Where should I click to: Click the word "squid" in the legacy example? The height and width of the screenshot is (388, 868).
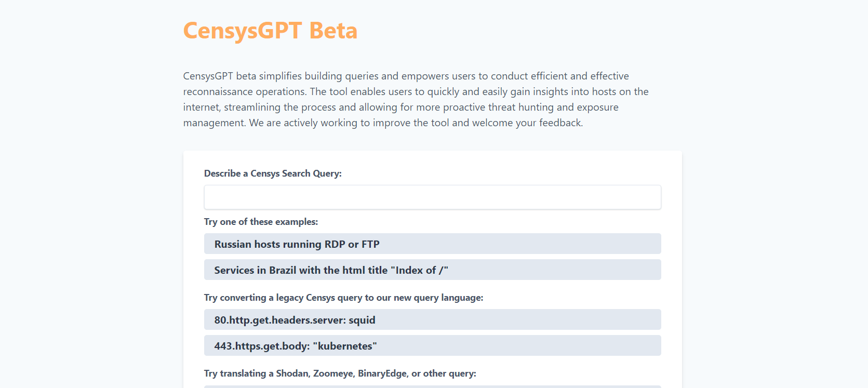362,320
